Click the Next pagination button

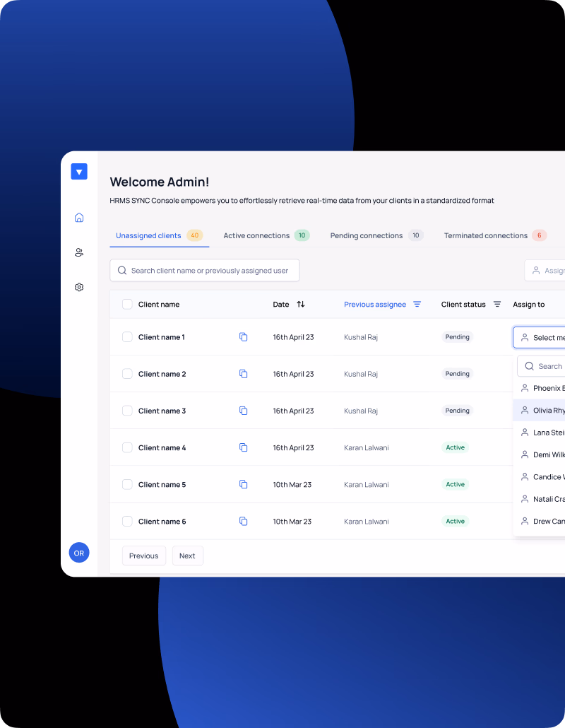[187, 556]
